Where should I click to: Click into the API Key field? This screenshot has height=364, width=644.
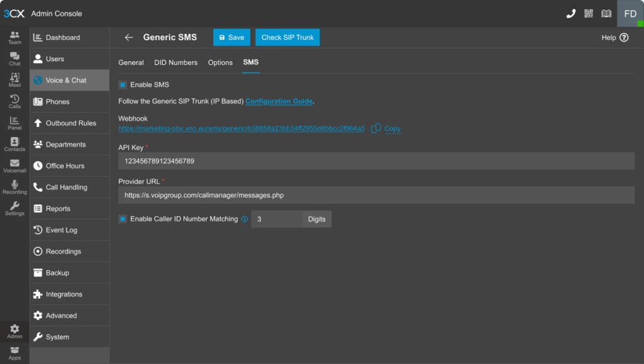[x=376, y=162]
